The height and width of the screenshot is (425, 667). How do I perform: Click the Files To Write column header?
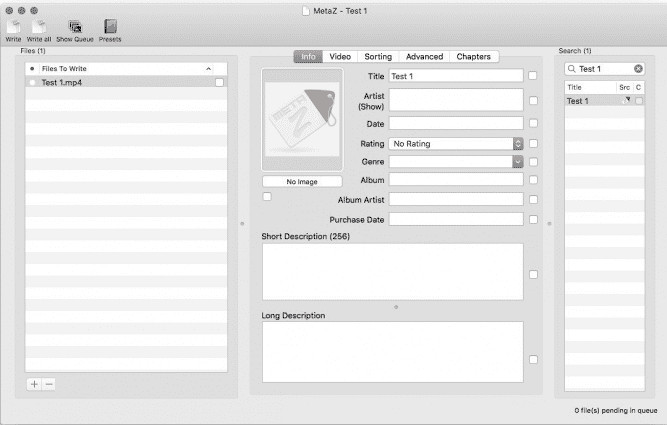click(x=126, y=69)
